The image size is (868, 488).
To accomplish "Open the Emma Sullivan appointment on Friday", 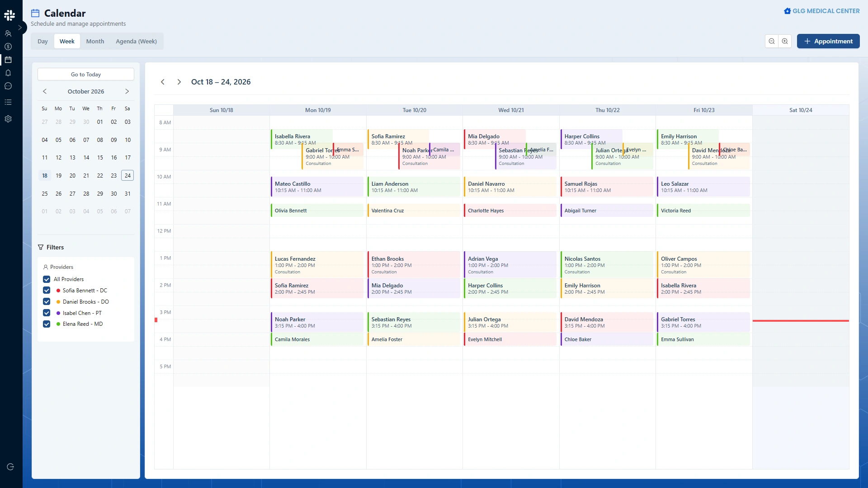I will click(703, 339).
